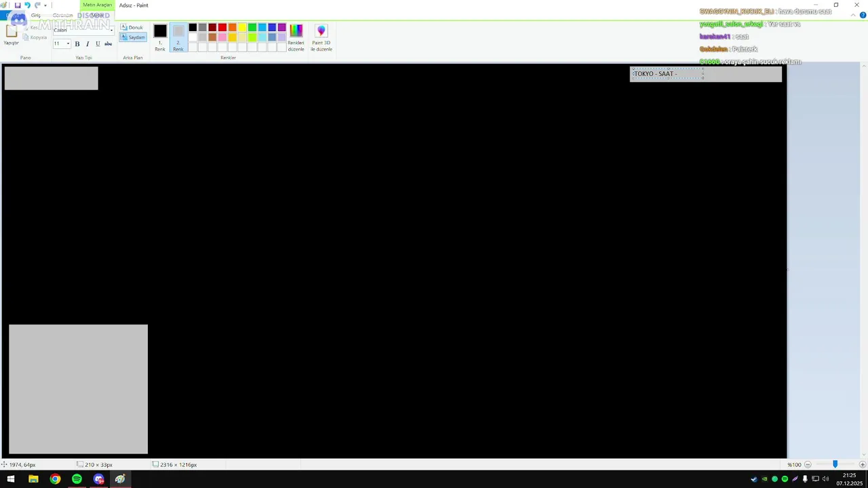Open Renkleri düzenle color editor
868x488 pixels.
[x=296, y=38]
